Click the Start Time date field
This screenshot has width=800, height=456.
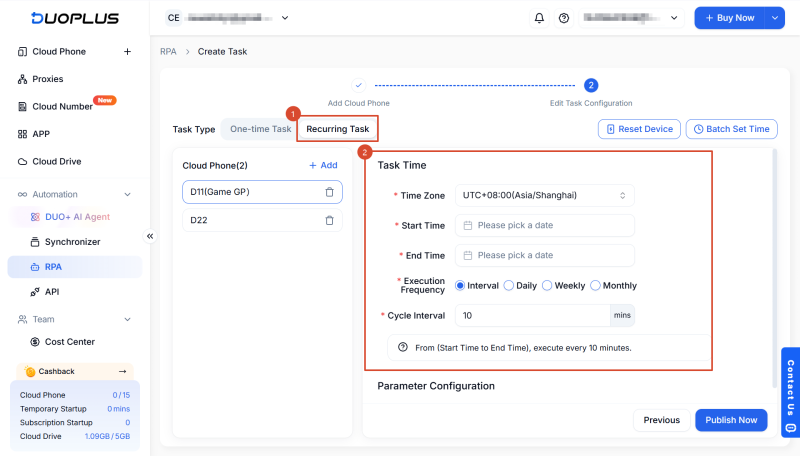[x=544, y=225]
